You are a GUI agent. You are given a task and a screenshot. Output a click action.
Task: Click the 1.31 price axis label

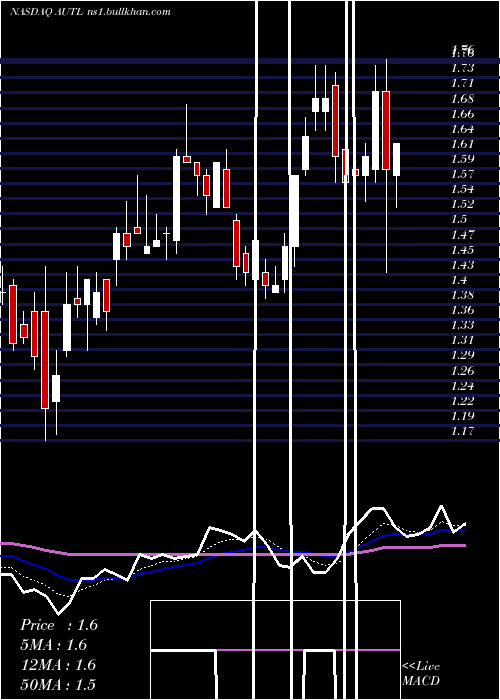[x=462, y=340]
